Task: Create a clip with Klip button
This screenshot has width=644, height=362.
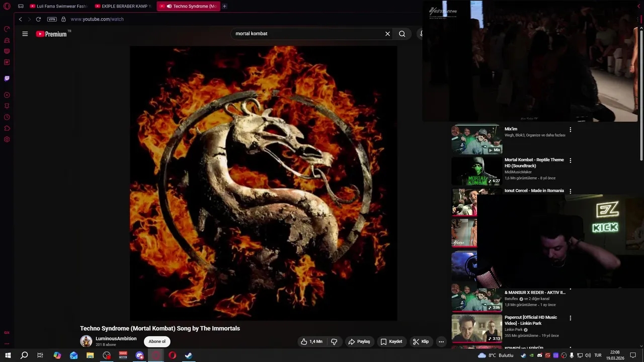Action: tap(421, 341)
